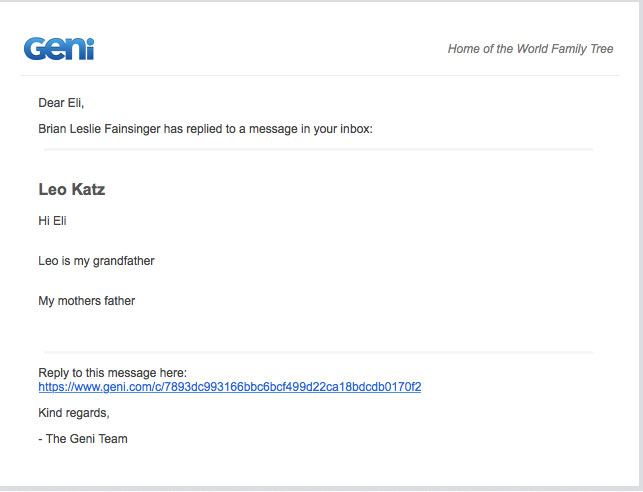Click the 'Hi Eli' message line
Image resolution: width=643 pixels, height=492 pixels.
click(52, 221)
